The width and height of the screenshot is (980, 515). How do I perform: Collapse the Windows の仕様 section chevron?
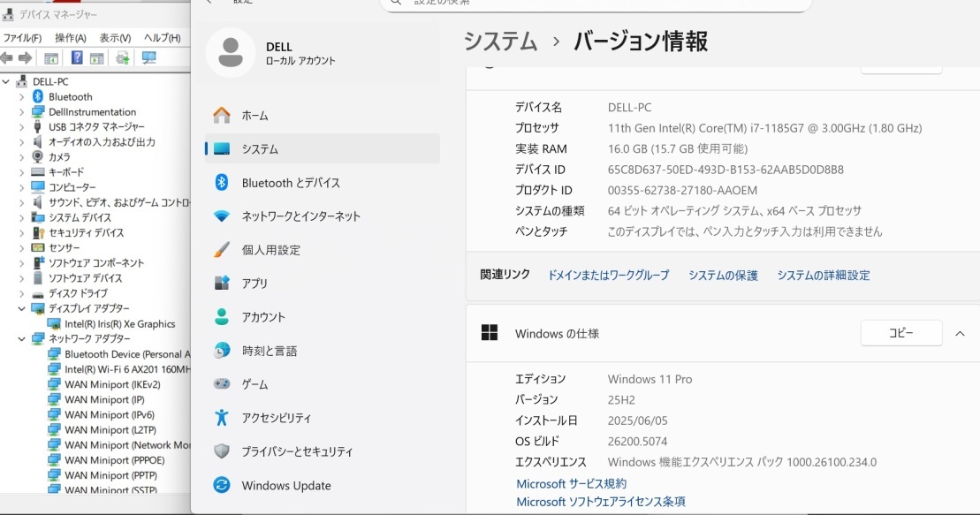point(960,334)
